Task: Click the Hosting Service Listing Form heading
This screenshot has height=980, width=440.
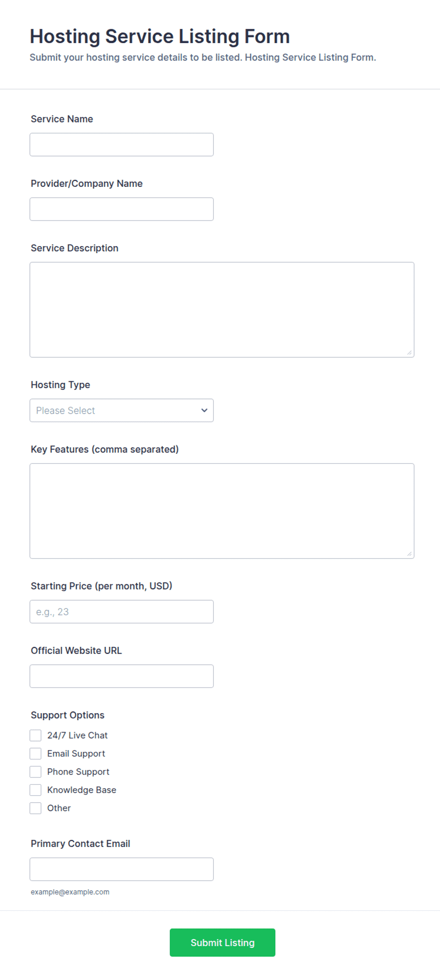Action: tap(160, 36)
